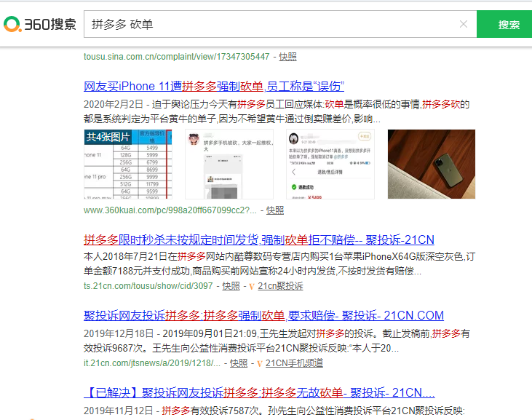Click snippet text dated 2019年12月18日
Image resolution: width=532 pixels, height=420 pixels.
click(277, 341)
